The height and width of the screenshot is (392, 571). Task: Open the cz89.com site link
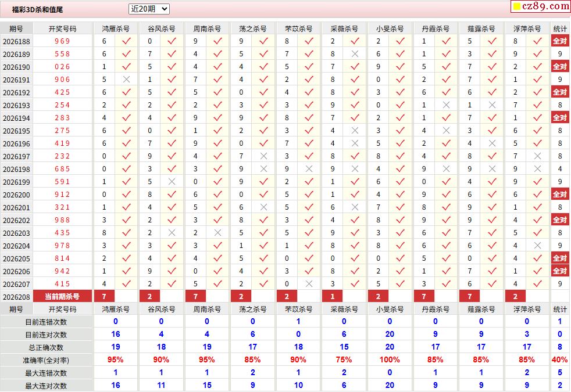[545, 6]
